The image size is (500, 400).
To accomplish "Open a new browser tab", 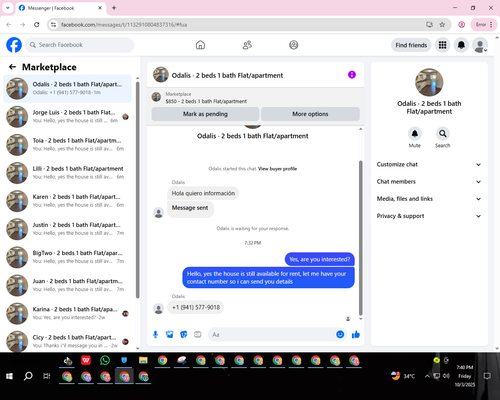I will [114, 8].
